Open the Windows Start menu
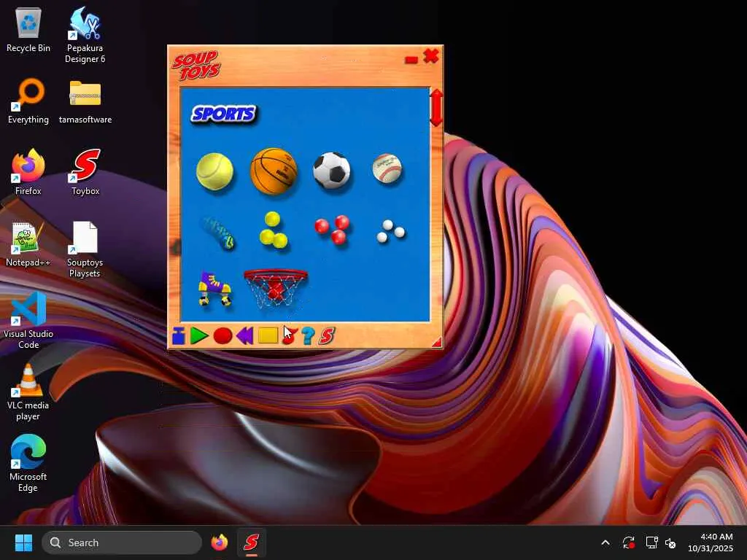 point(23,542)
